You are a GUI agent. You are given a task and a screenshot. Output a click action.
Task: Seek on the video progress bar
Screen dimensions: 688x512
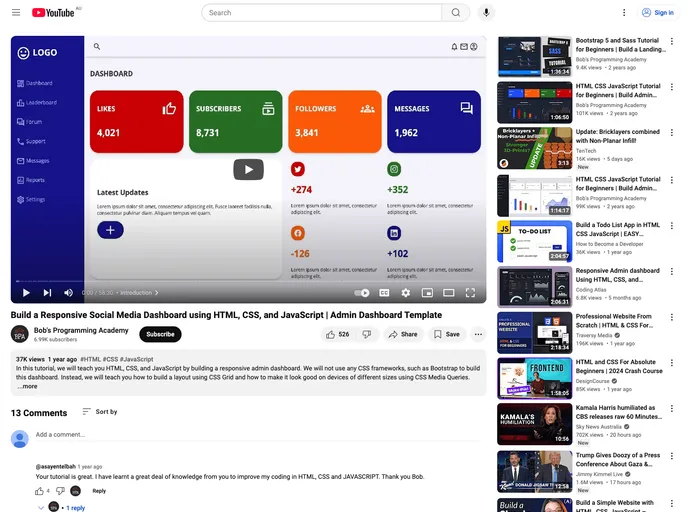pos(248,281)
